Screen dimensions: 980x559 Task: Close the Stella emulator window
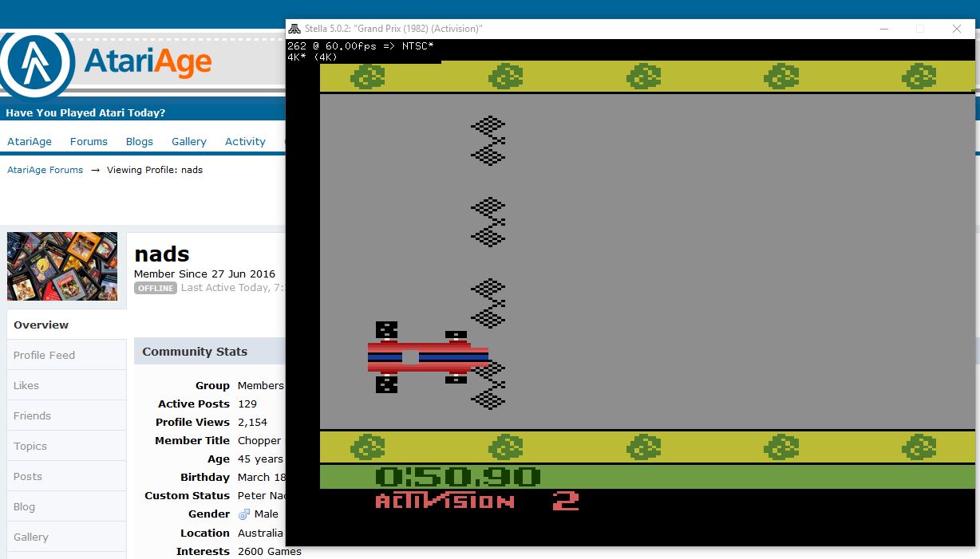coord(957,29)
